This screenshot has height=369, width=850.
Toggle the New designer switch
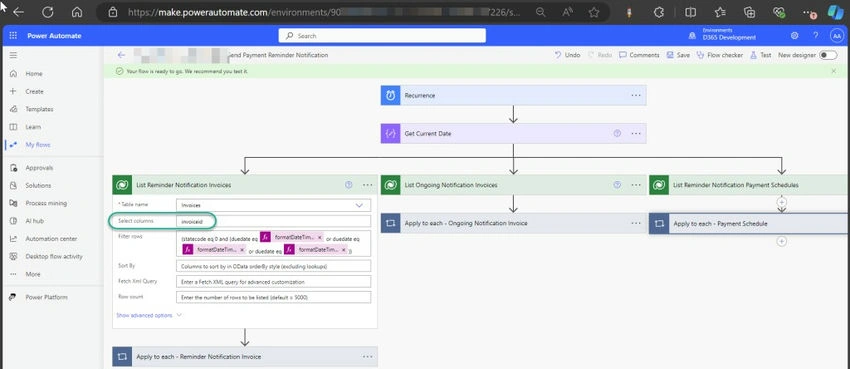(x=828, y=55)
